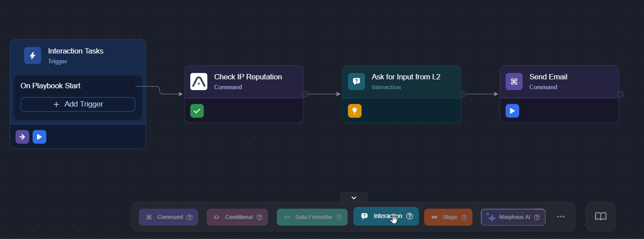Click the blue play icon under Send Email
This screenshot has height=239, width=644.
513,111
